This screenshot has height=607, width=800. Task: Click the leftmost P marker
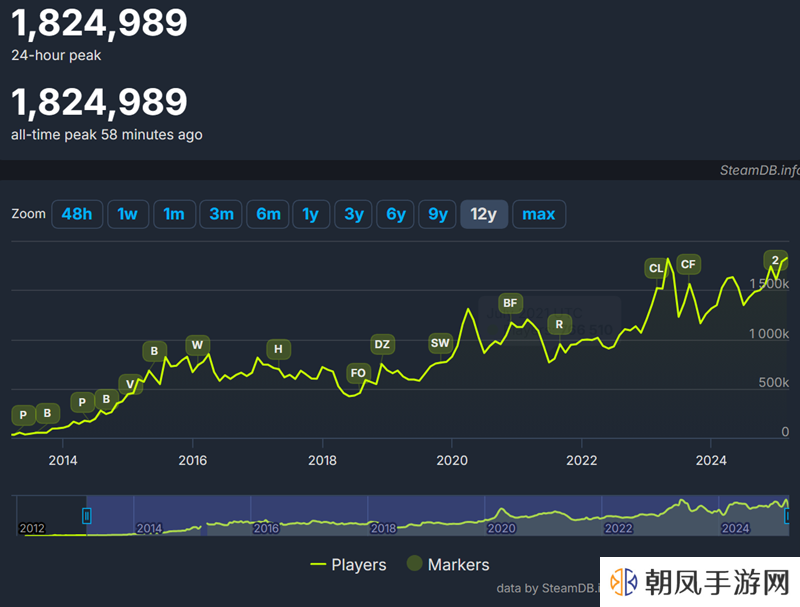pos(23,415)
